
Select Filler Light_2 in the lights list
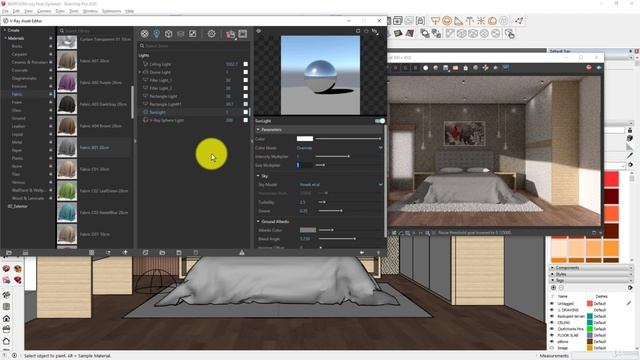[x=161, y=88]
